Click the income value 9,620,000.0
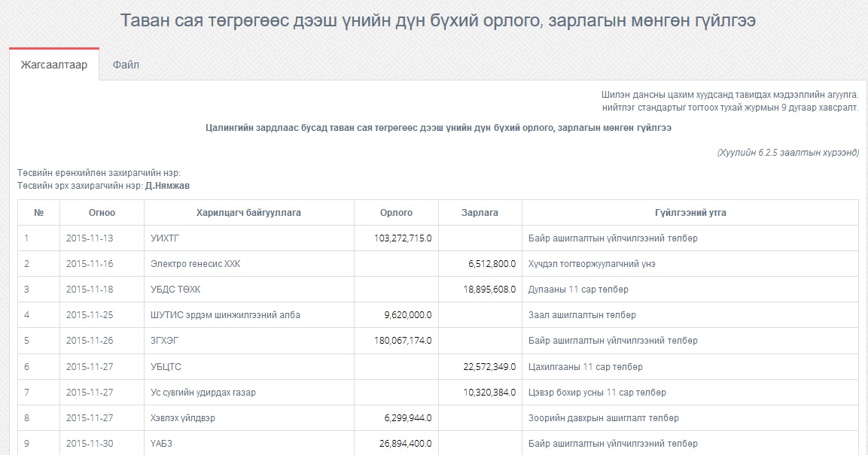The image size is (868, 455). click(408, 315)
